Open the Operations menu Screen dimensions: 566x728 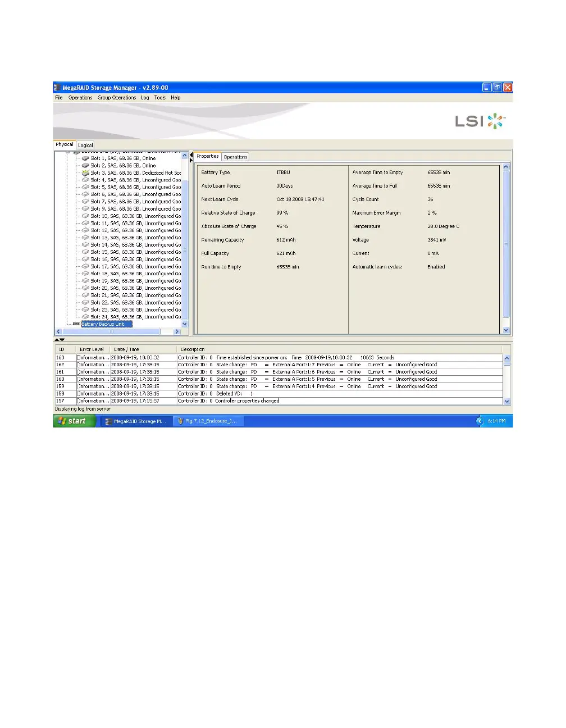[x=80, y=98]
